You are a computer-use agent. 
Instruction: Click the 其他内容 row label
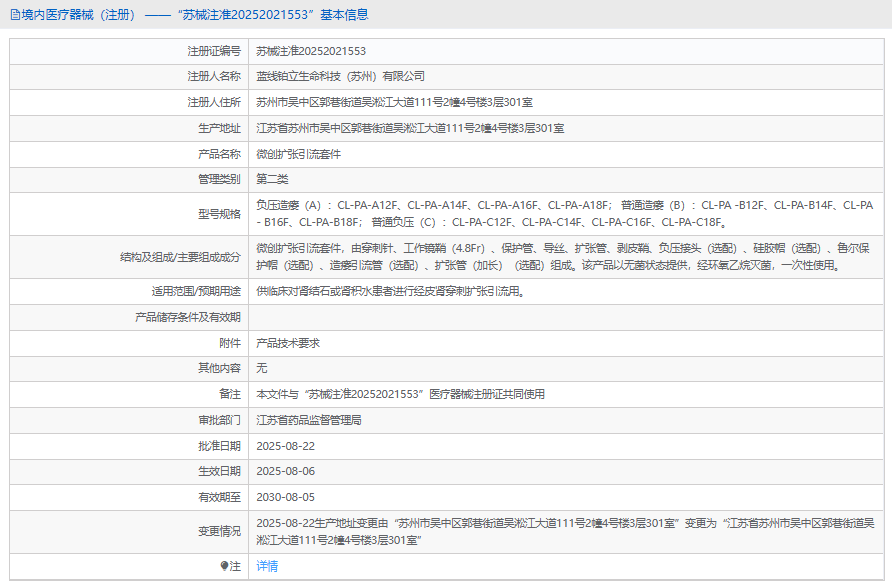tap(219, 368)
